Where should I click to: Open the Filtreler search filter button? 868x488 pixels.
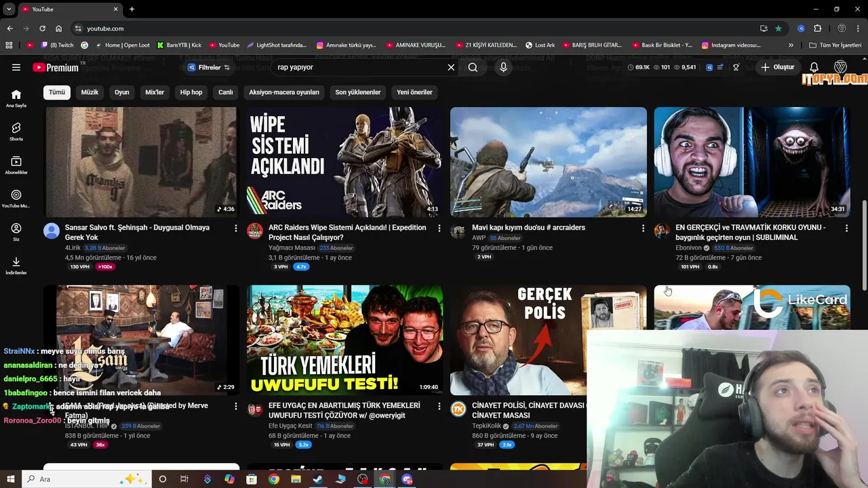coord(209,67)
